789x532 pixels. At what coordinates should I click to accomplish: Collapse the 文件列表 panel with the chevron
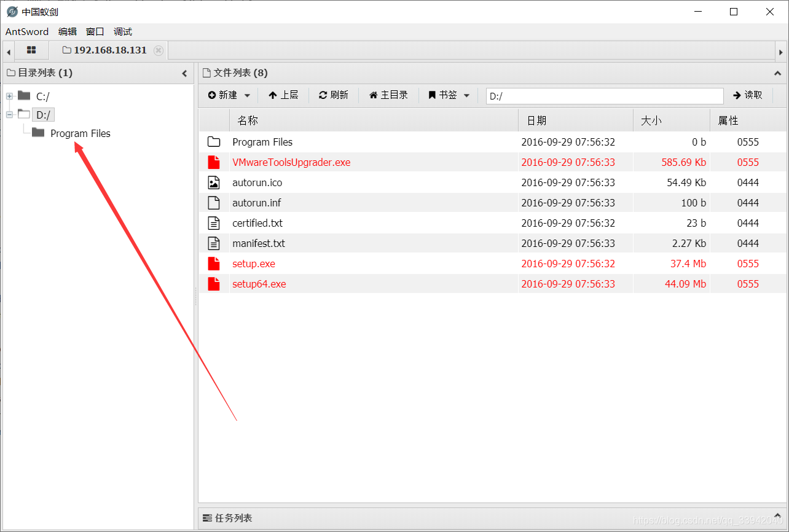777,73
